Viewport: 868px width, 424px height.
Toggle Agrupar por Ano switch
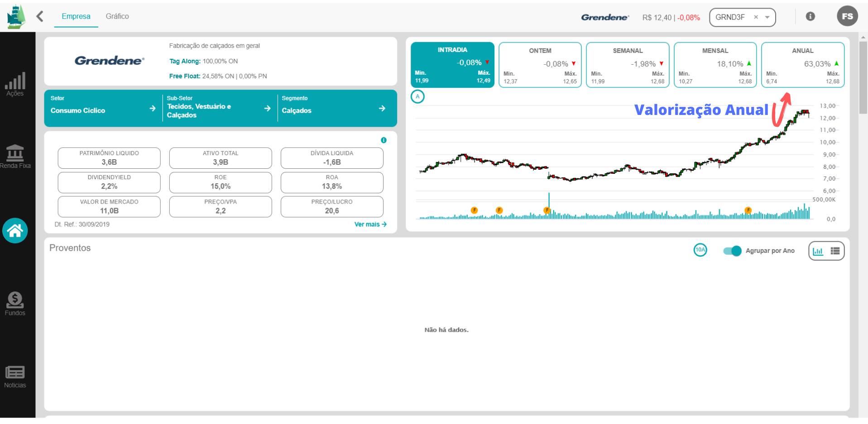pyautogui.click(x=732, y=251)
